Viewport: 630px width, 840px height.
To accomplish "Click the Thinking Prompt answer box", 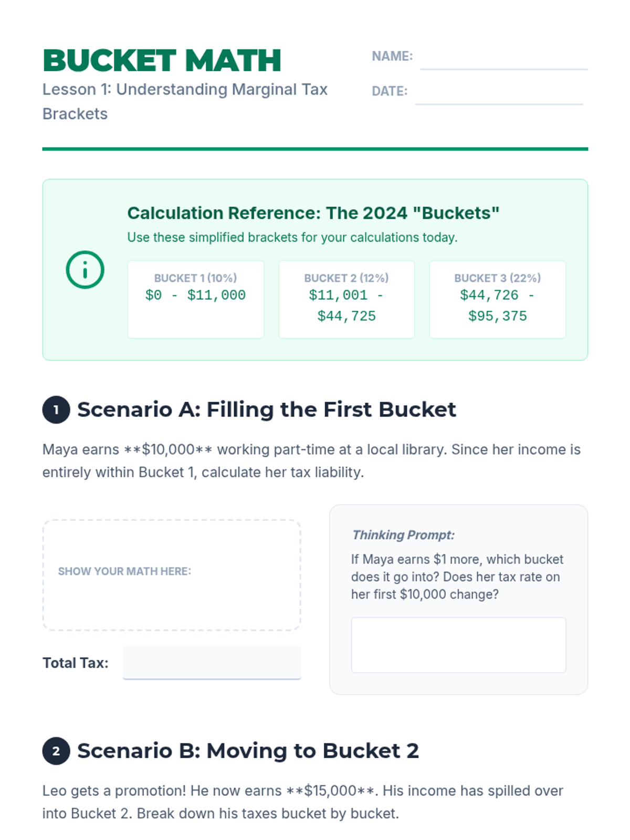I will coord(458,645).
